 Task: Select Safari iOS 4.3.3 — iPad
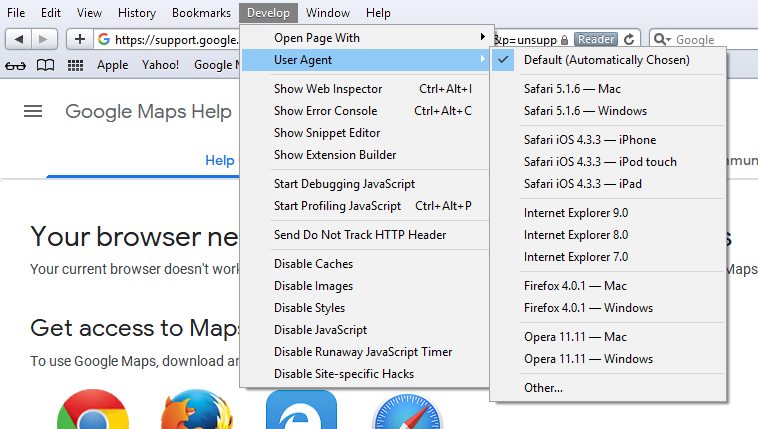[582, 184]
